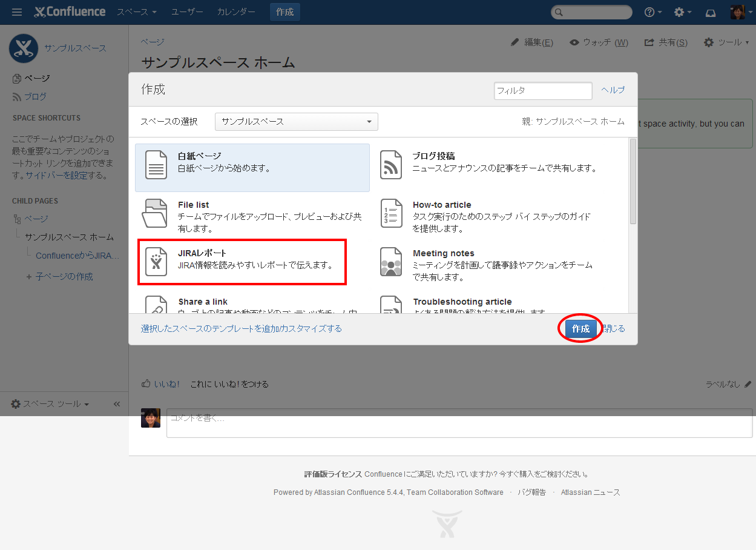Click the 共有(S) share button
Viewport: 756px width, 550px height.
[x=666, y=42]
